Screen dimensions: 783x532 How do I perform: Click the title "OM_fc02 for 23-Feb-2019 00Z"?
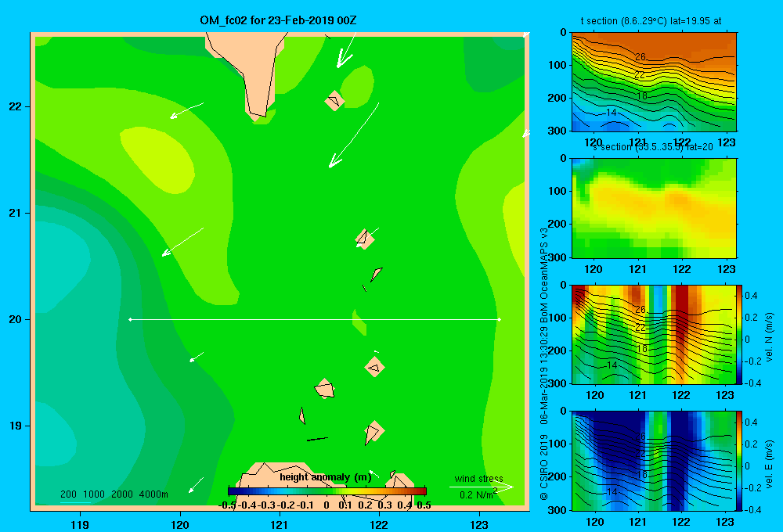(278, 20)
